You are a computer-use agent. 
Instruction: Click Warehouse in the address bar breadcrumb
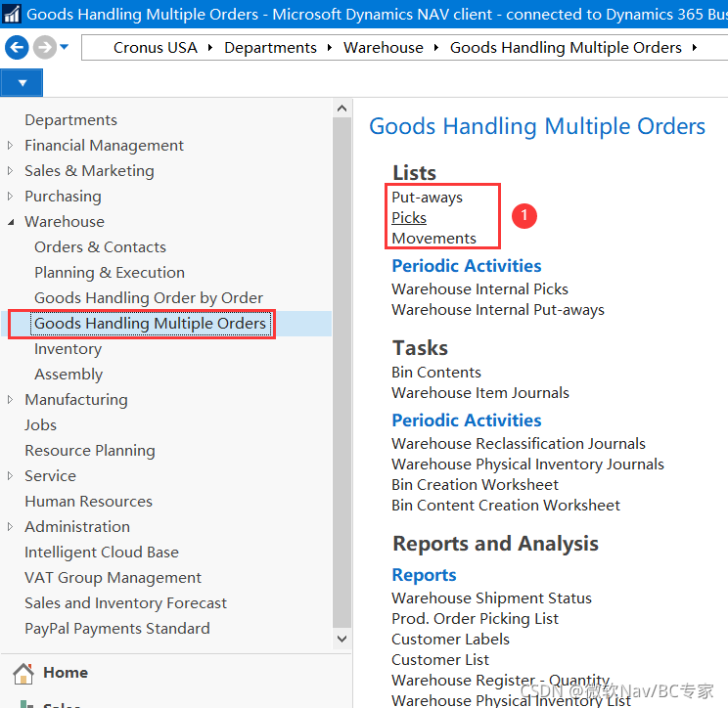click(383, 47)
